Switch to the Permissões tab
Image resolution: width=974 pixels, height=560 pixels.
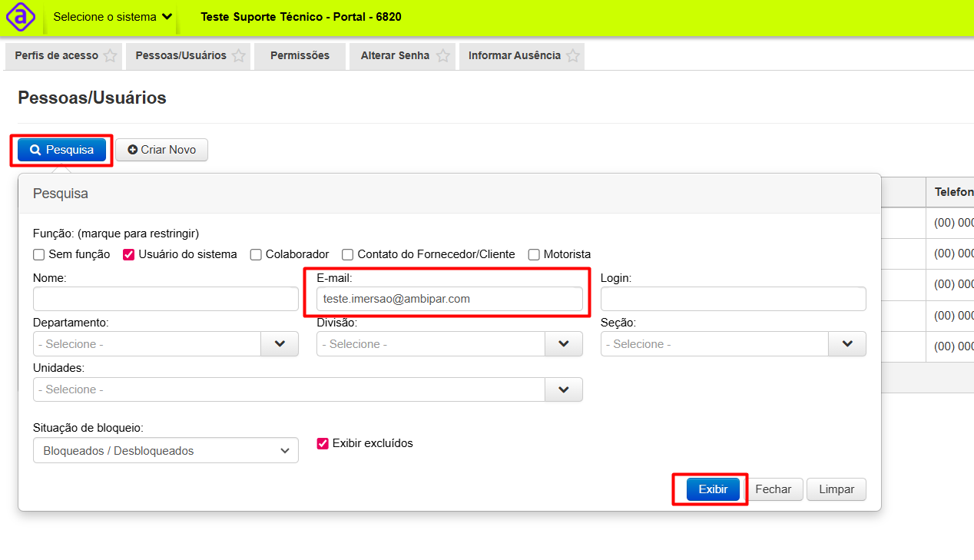300,56
